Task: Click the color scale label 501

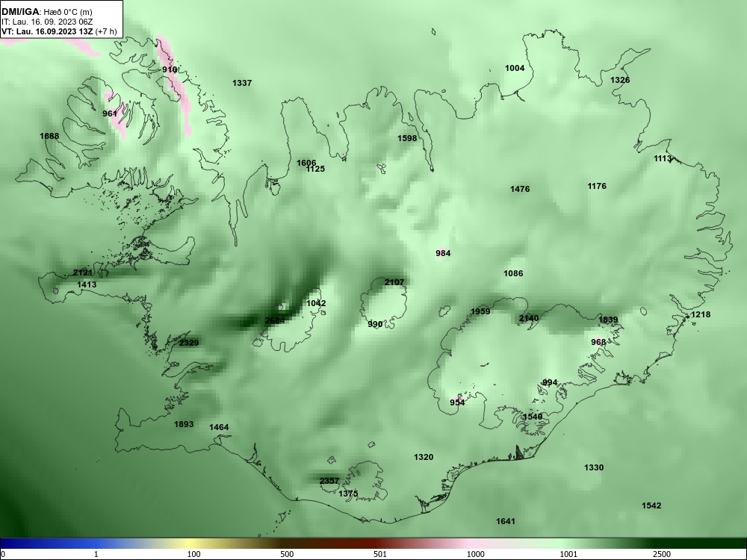Action: pyautogui.click(x=379, y=554)
